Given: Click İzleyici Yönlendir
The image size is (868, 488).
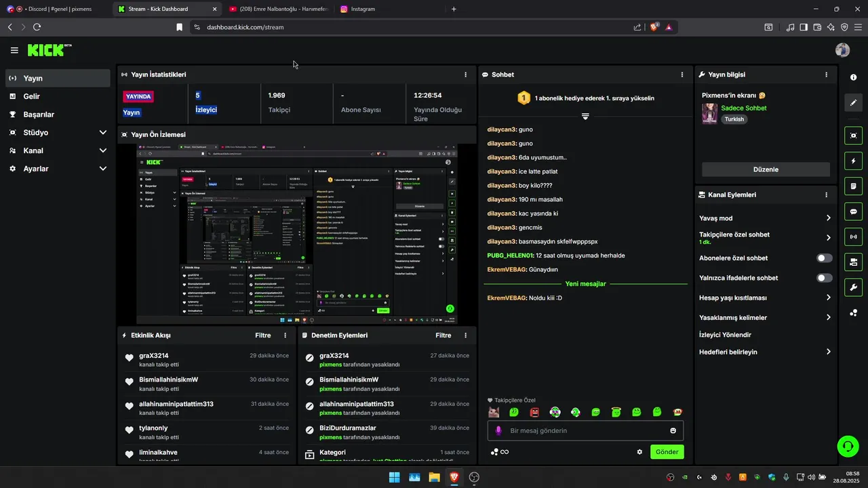Looking at the screenshot, I should (725, 335).
